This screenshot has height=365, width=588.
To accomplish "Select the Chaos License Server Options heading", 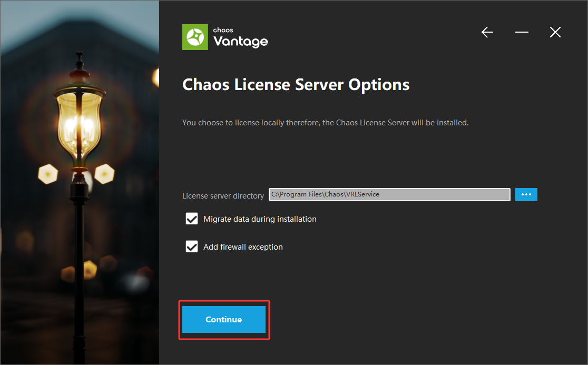I will [296, 85].
